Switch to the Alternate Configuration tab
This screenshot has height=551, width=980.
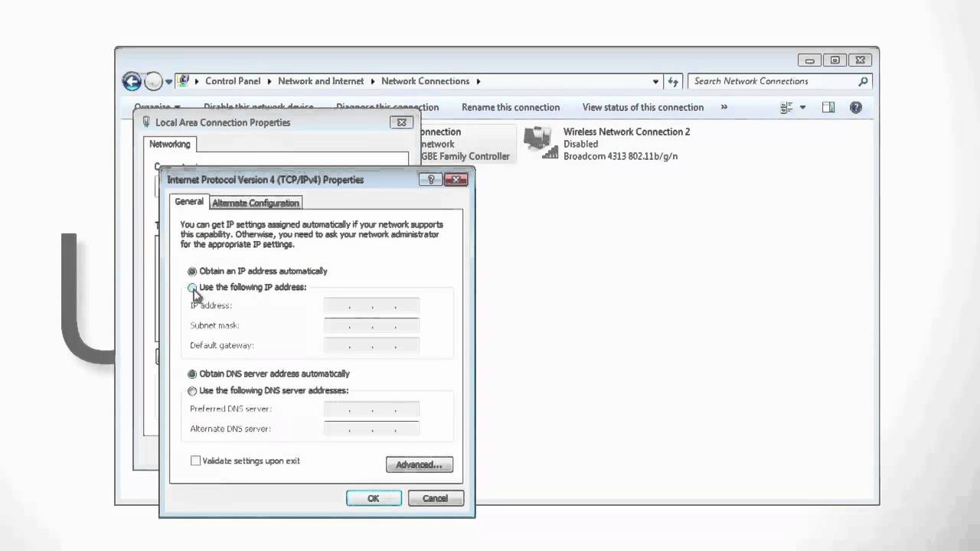point(256,203)
